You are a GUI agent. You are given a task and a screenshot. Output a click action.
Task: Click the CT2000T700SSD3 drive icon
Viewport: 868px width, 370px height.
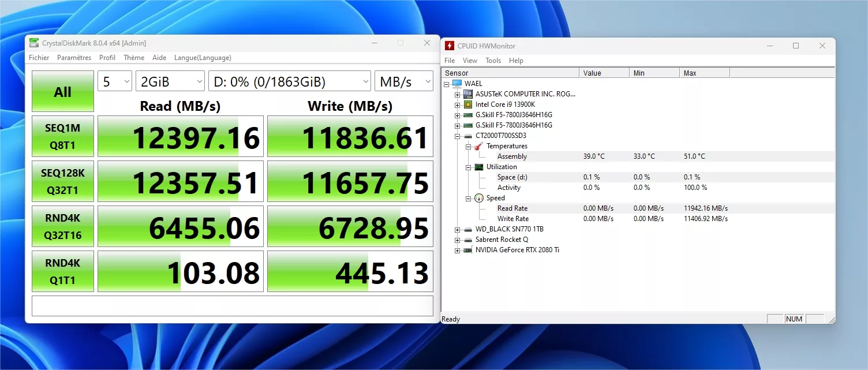click(468, 136)
